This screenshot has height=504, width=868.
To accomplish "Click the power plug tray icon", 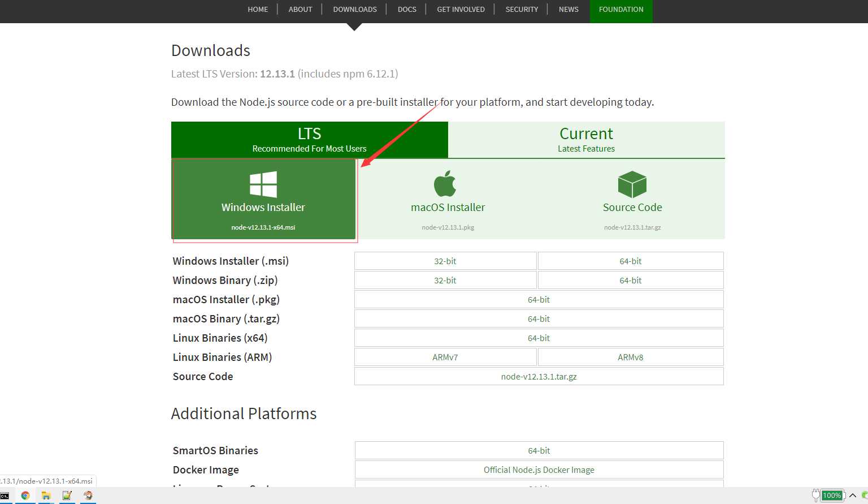I will pyautogui.click(x=815, y=496).
